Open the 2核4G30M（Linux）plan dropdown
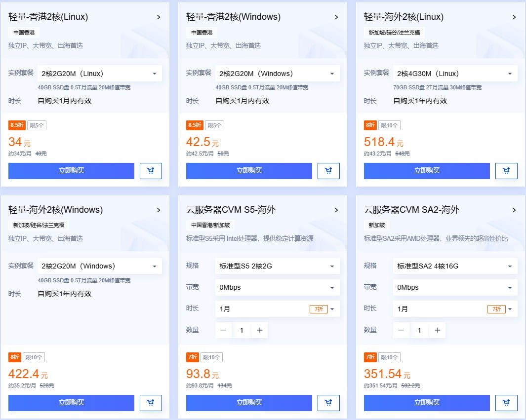 [454, 73]
